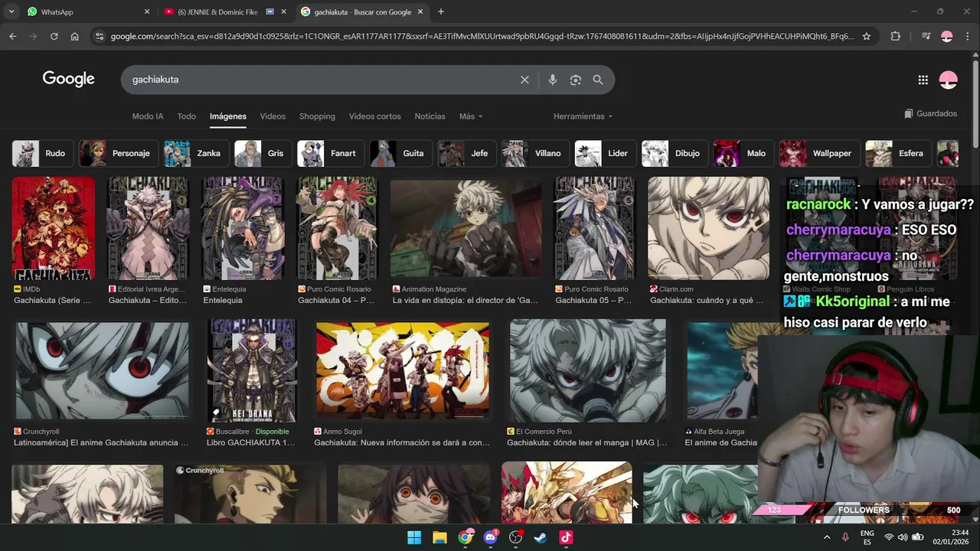View site information icon in address bar
The height and width of the screenshot is (551, 980).
tap(98, 36)
